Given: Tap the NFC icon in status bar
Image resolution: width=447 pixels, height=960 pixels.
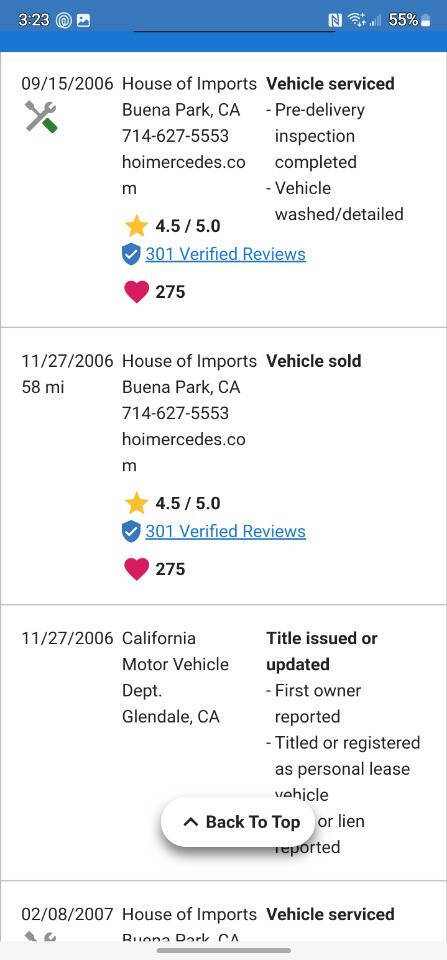Looking at the screenshot, I should coord(335,20).
